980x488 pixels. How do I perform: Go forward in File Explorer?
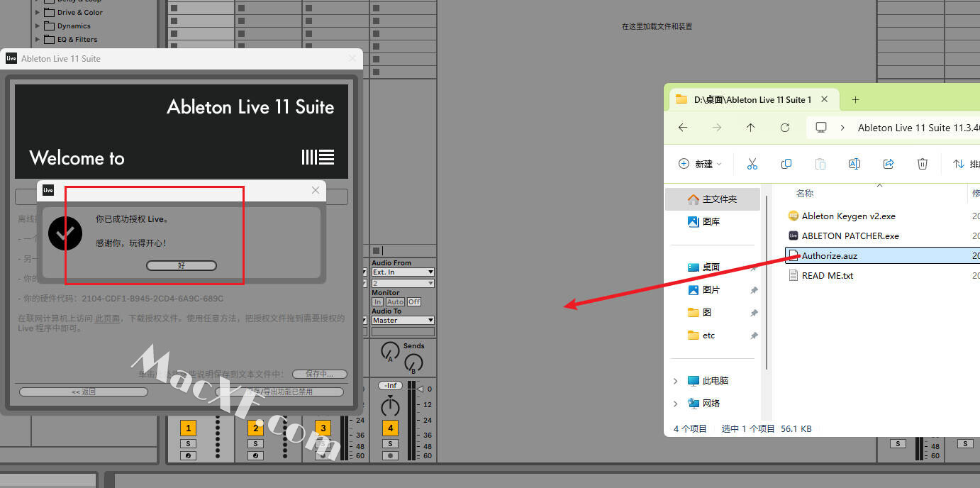click(x=717, y=128)
